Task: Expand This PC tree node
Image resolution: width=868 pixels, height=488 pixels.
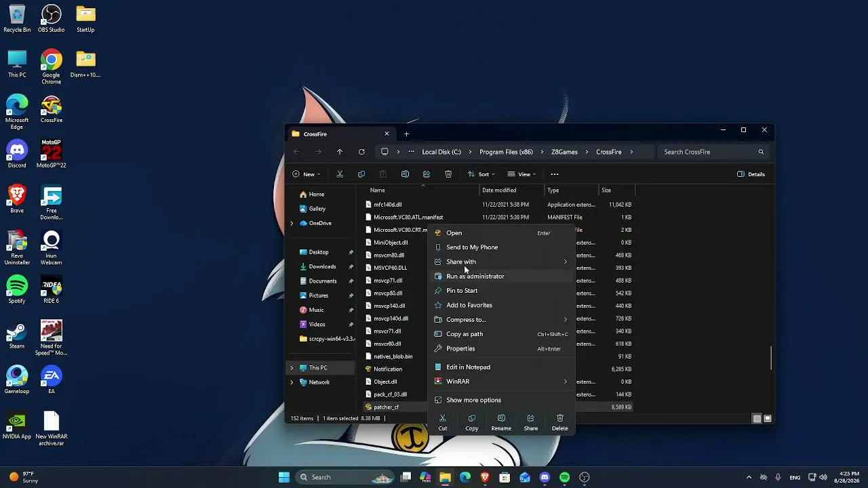Action: click(292, 368)
